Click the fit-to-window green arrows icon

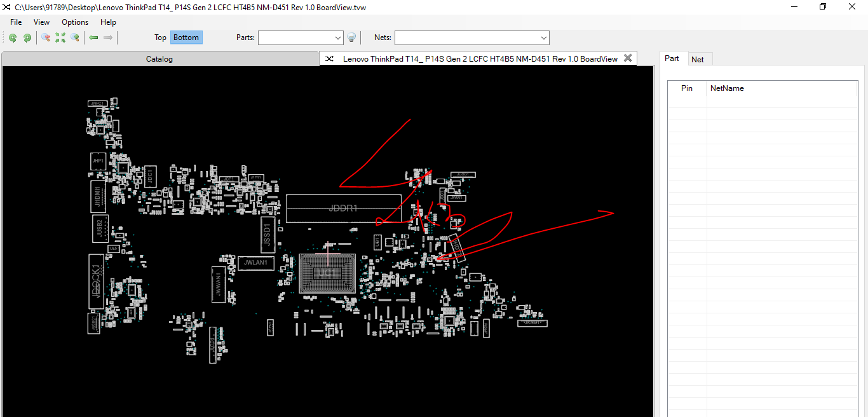[x=60, y=38]
